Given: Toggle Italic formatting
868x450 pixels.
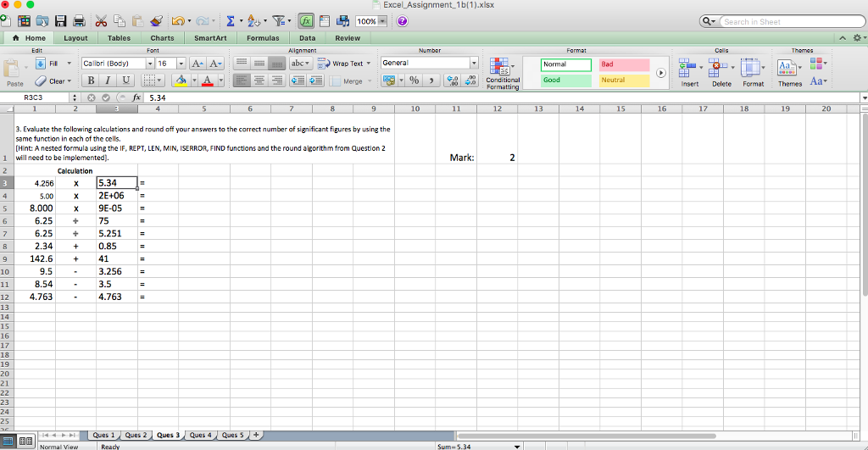Looking at the screenshot, I should pyautogui.click(x=108, y=81).
